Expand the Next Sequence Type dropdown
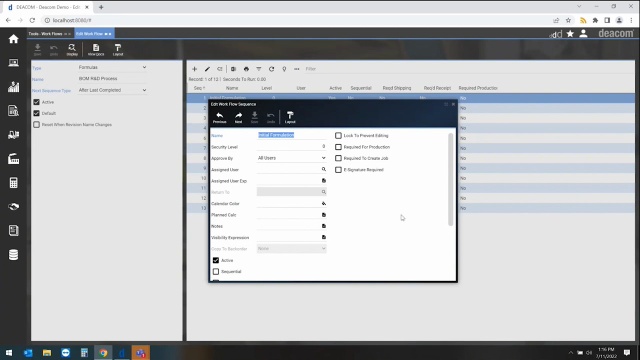The height and width of the screenshot is (360, 640). [x=112, y=90]
